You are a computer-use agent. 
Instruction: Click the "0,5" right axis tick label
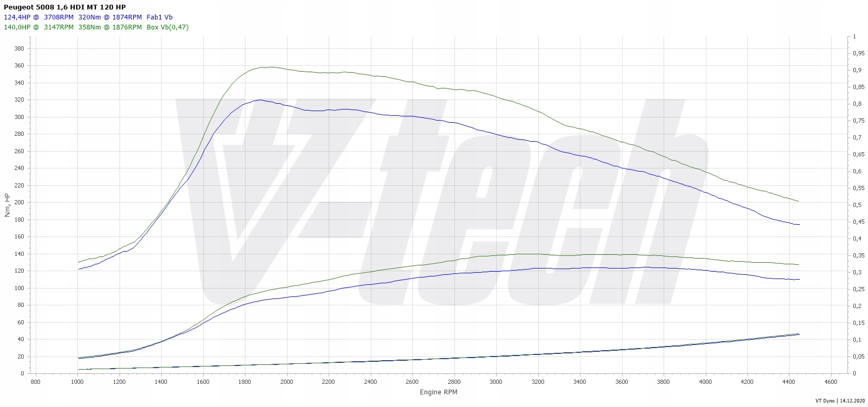(857, 205)
